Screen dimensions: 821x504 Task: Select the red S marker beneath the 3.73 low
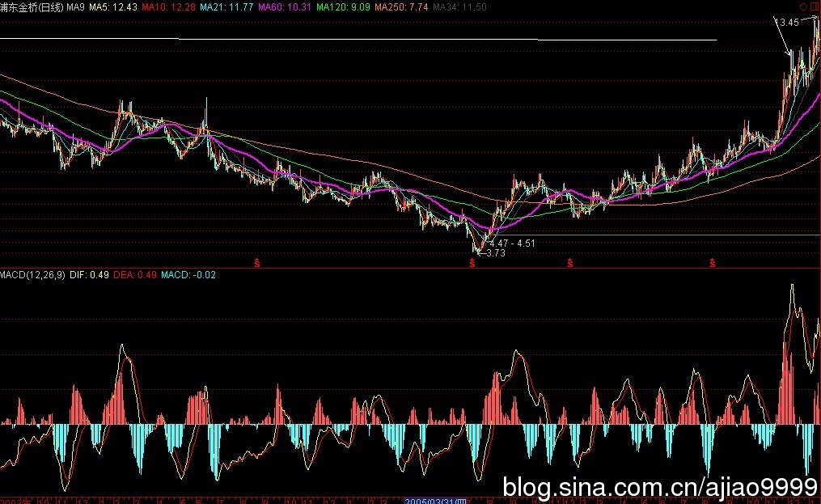472,262
